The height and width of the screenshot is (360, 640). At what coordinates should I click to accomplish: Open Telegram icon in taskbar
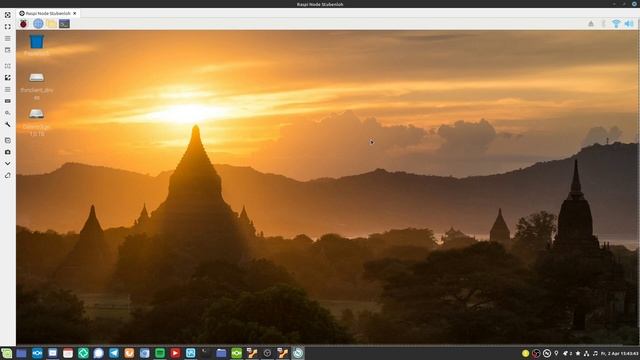coord(114,353)
